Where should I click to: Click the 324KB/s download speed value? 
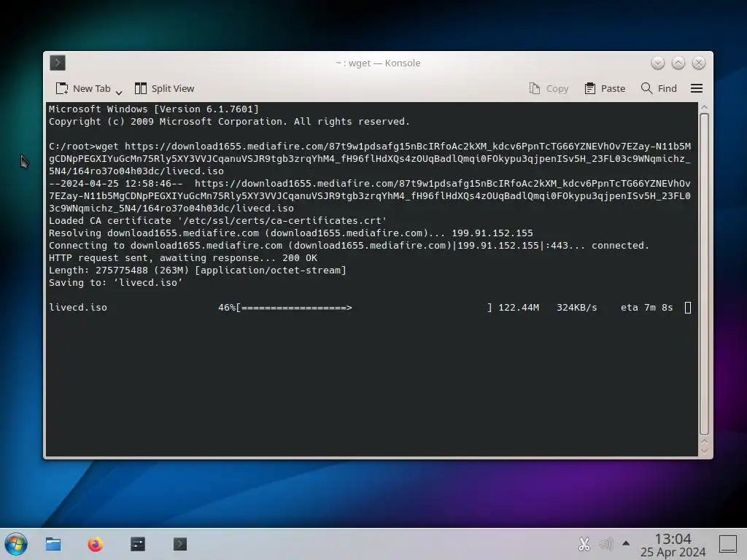576,308
